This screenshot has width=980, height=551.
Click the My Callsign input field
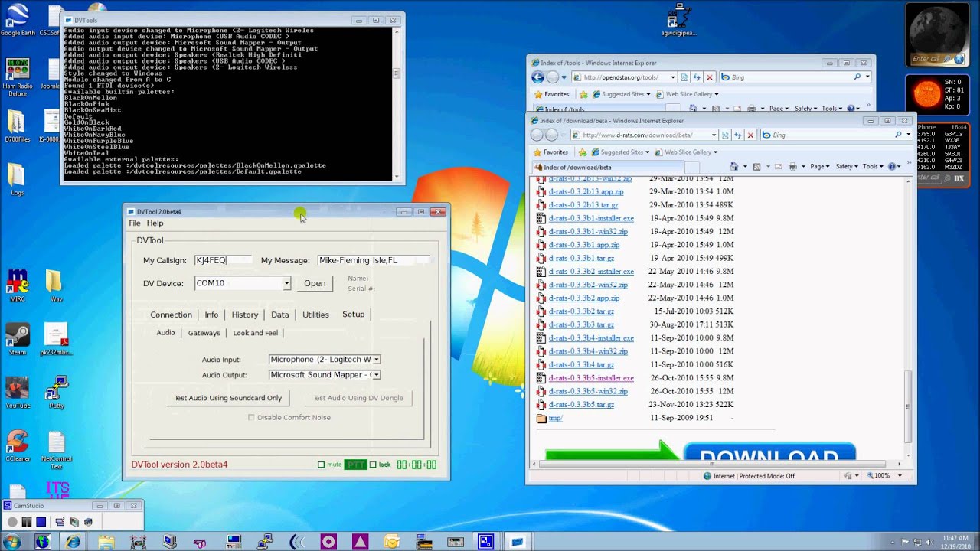[222, 260]
